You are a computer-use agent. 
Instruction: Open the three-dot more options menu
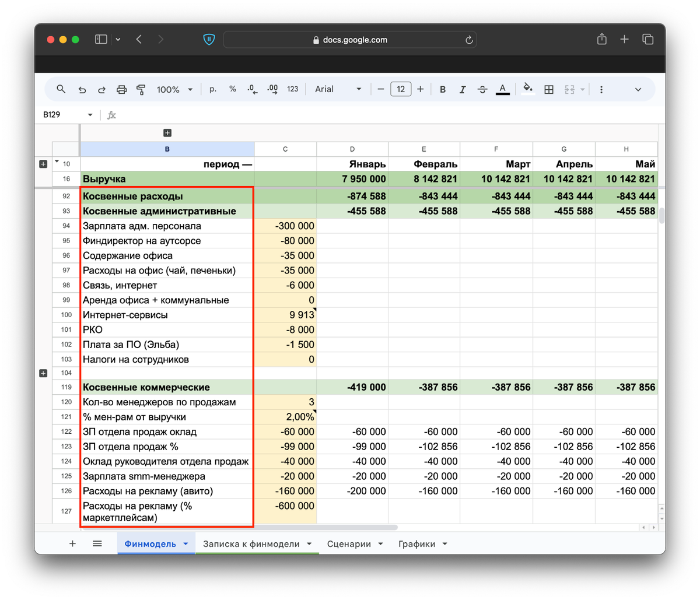click(601, 89)
